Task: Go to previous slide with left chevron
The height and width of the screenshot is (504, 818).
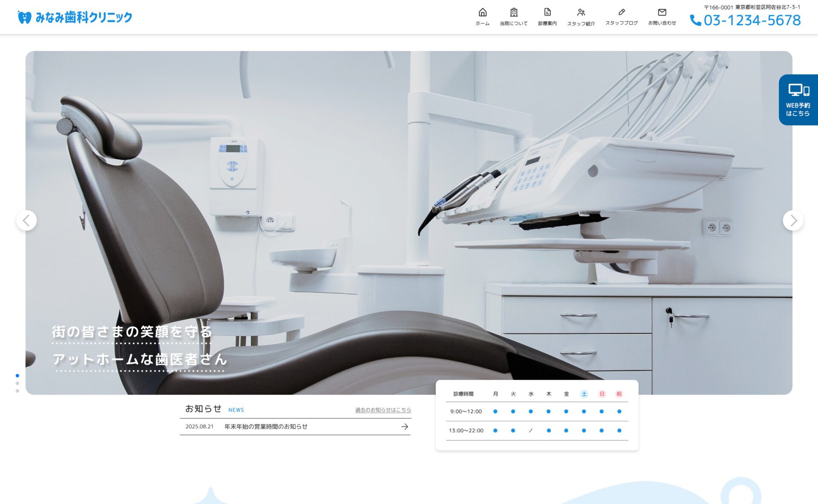Action: [x=26, y=220]
